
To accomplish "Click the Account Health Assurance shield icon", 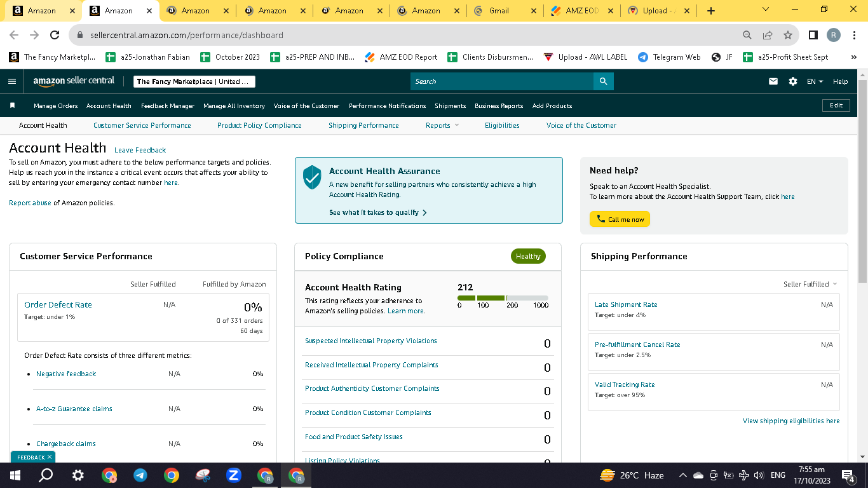I will 312,177.
